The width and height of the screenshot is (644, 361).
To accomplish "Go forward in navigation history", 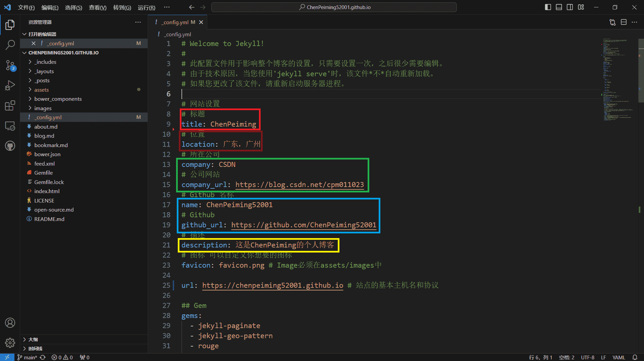I will pyautogui.click(x=203, y=7).
